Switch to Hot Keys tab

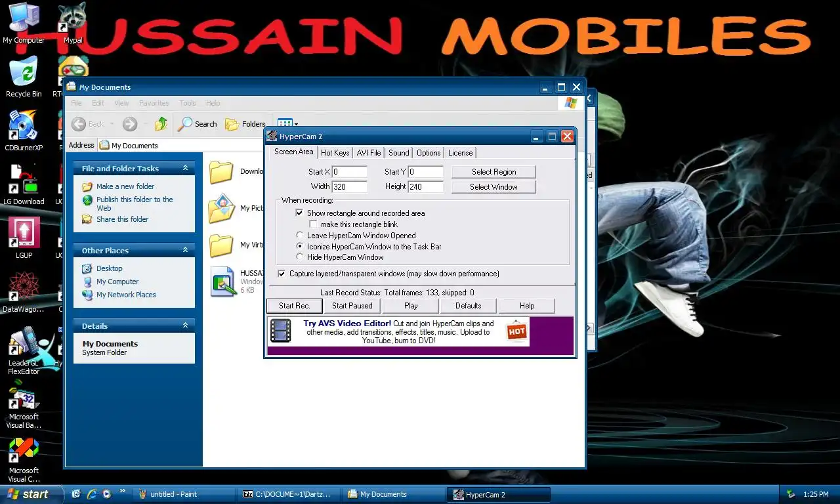[x=335, y=153]
